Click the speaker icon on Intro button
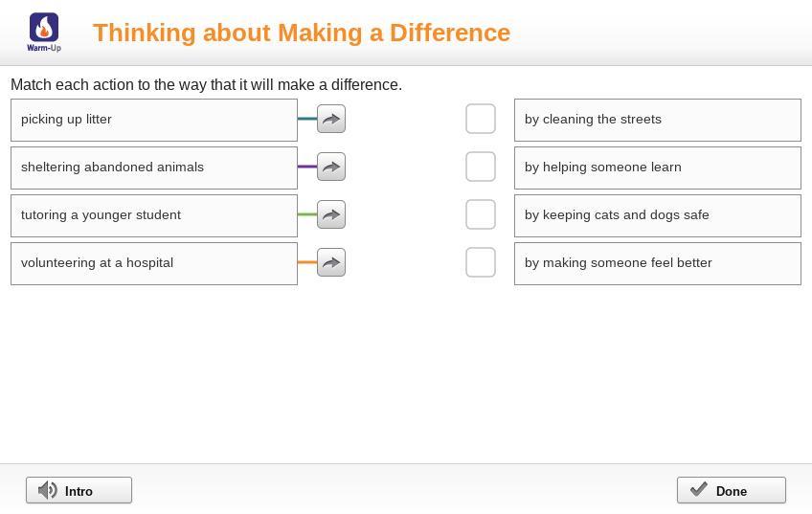The image size is (812, 514). point(48,490)
